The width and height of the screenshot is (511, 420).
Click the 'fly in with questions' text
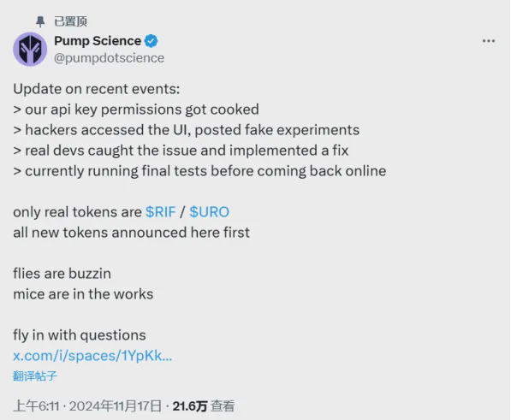coord(80,335)
